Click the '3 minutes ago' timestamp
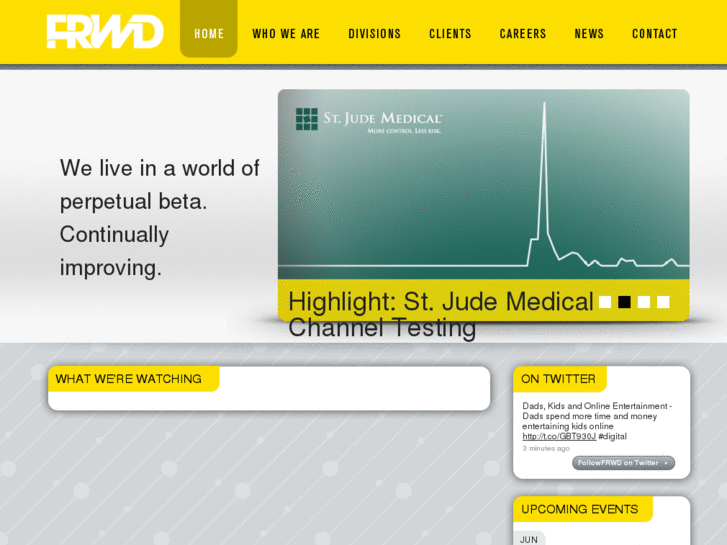Screen dimensions: 727x545 546,449
